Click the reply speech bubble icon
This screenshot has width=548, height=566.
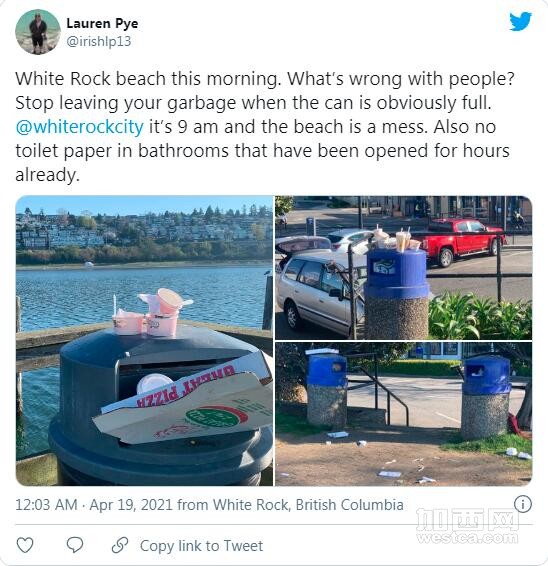[x=75, y=545]
